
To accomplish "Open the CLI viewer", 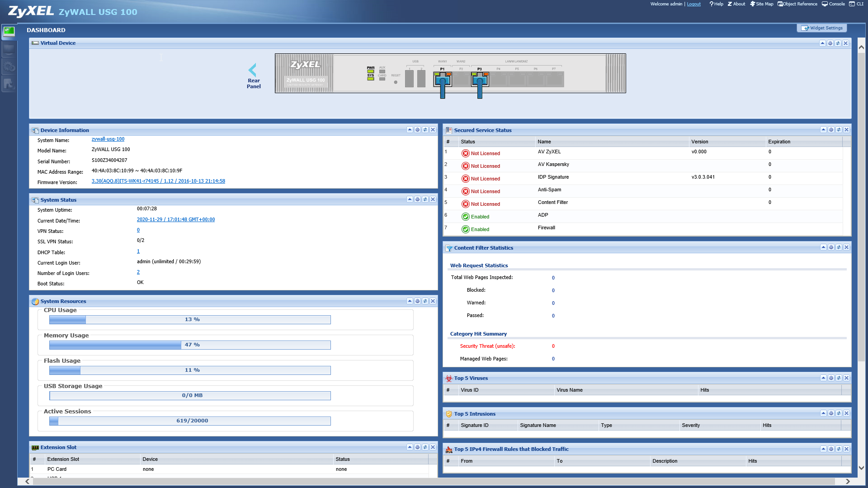I will pos(857,4).
